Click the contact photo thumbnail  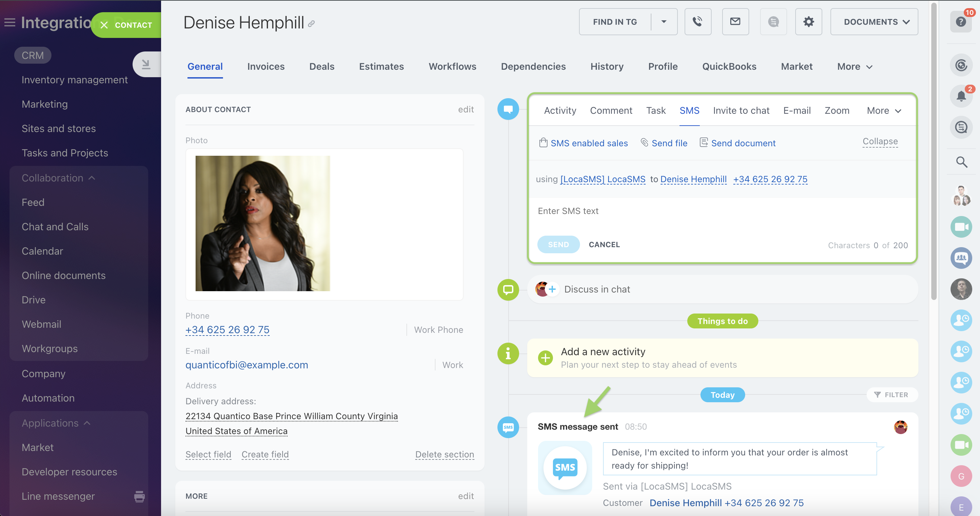click(263, 223)
